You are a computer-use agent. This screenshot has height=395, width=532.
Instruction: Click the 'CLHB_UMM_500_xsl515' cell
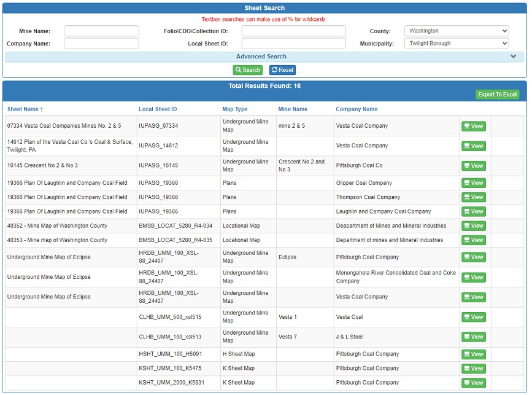pyautogui.click(x=170, y=317)
